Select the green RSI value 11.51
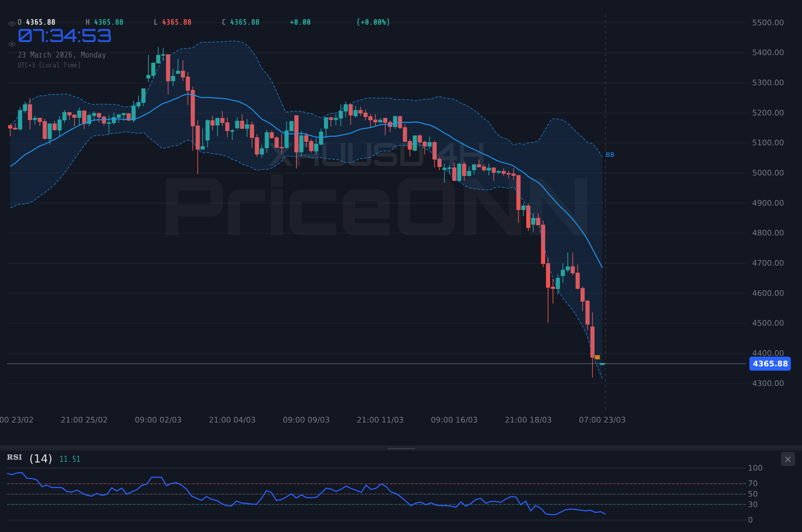 pyautogui.click(x=69, y=459)
